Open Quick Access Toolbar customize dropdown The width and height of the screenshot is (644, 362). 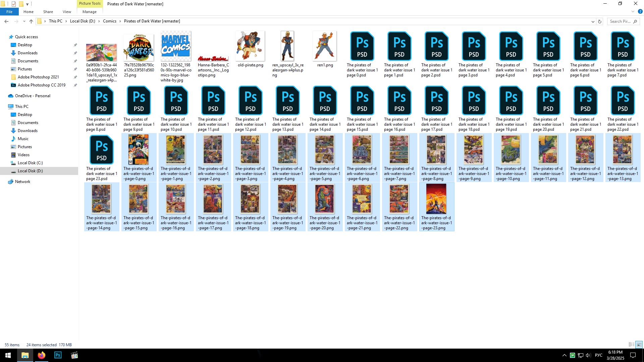[27, 4]
